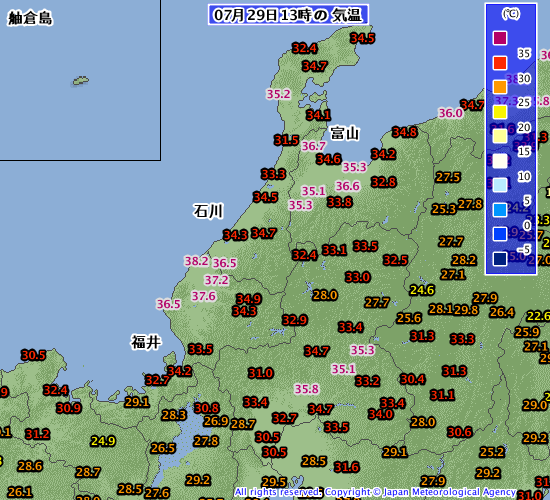550x500 pixels.
Task: Click the 30.4 temperature reading
Action: coord(412,379)
